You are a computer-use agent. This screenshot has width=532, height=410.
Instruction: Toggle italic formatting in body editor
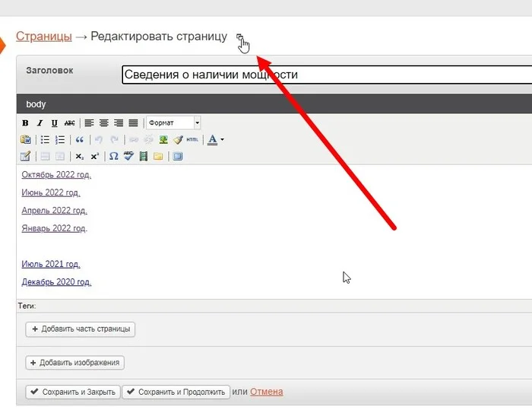click(40, 123)
